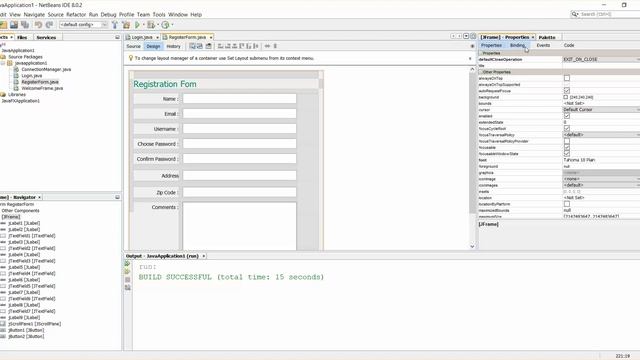Click the Redo toolbar icon

[49, 25]
